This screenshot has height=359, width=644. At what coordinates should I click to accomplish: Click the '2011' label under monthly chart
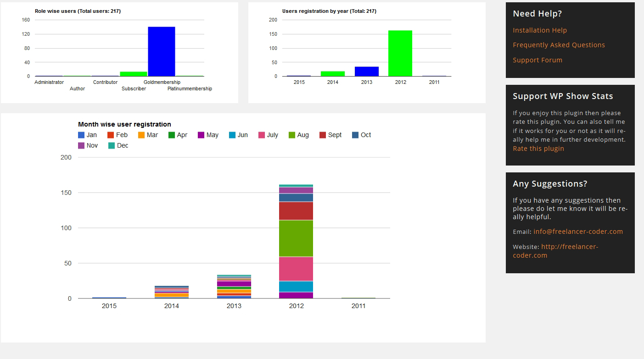click(x=358, y=306)
